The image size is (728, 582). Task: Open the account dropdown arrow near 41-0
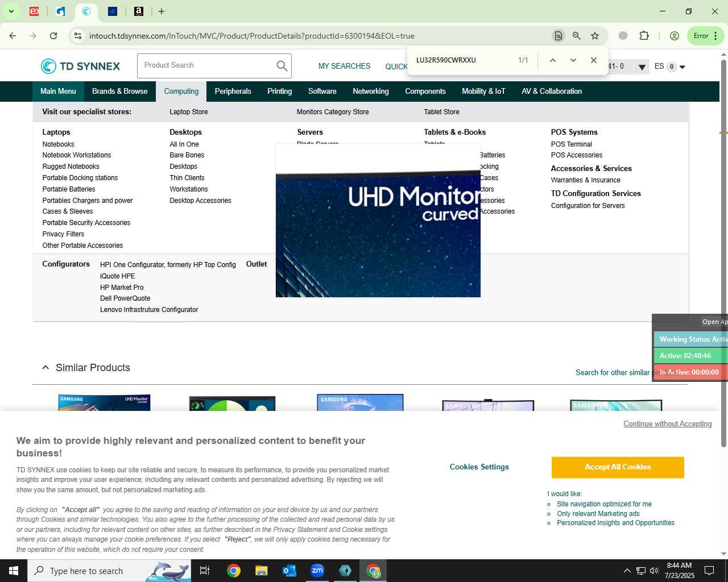tap(642, 67)
